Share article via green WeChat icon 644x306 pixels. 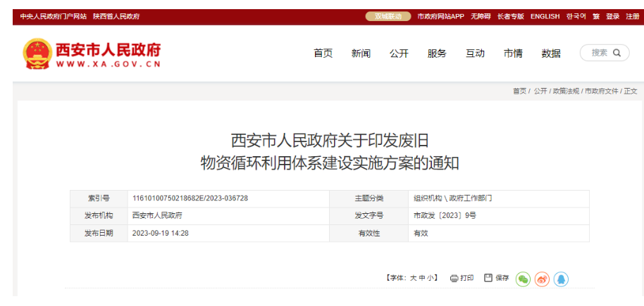523,279
